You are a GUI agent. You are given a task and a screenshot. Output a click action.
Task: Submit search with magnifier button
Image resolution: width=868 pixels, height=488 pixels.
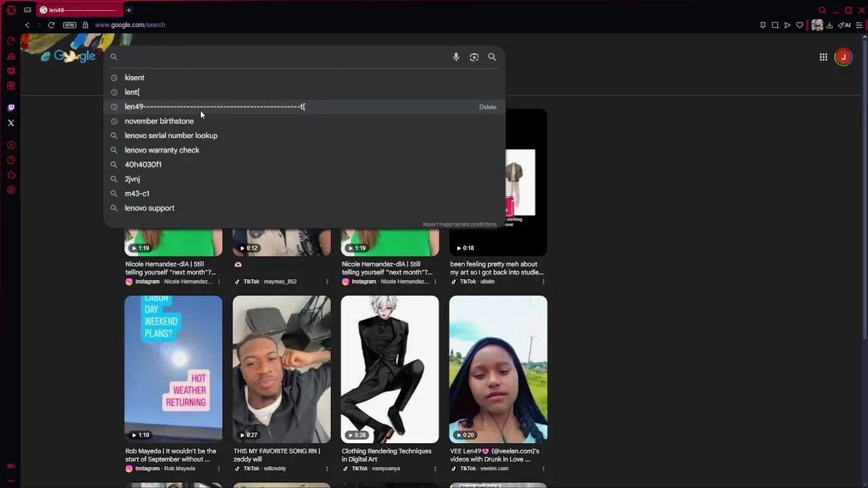(x=492, y=57)
